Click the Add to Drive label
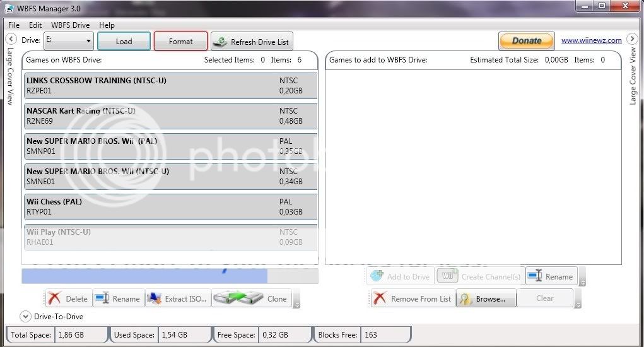 [408, 277]
